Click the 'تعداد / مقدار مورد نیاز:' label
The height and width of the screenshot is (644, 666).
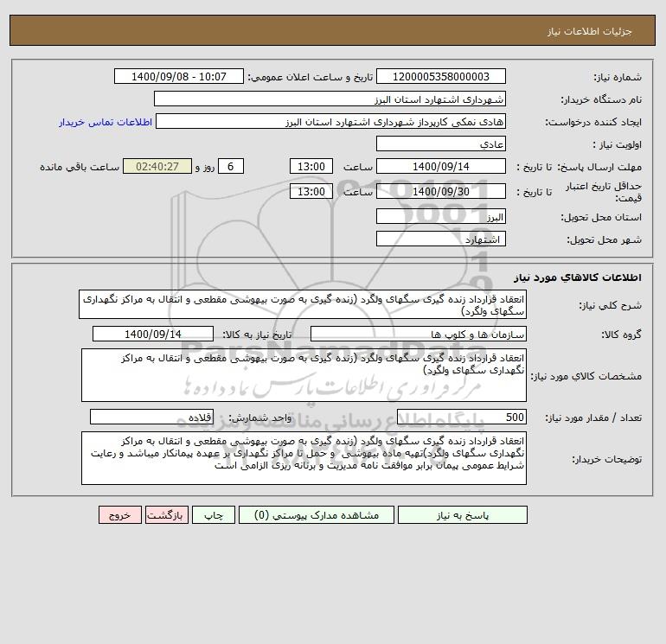tap(593, 418)
